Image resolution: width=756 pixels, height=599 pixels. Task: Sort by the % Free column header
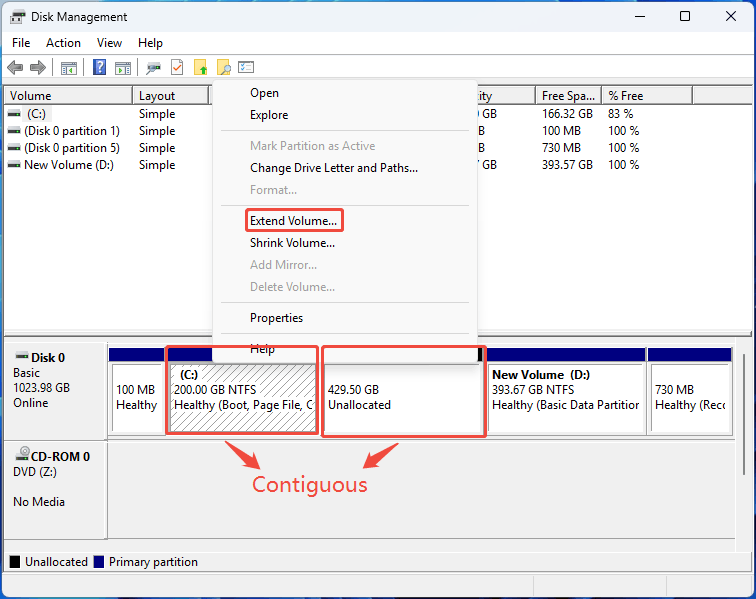point(647,95)
